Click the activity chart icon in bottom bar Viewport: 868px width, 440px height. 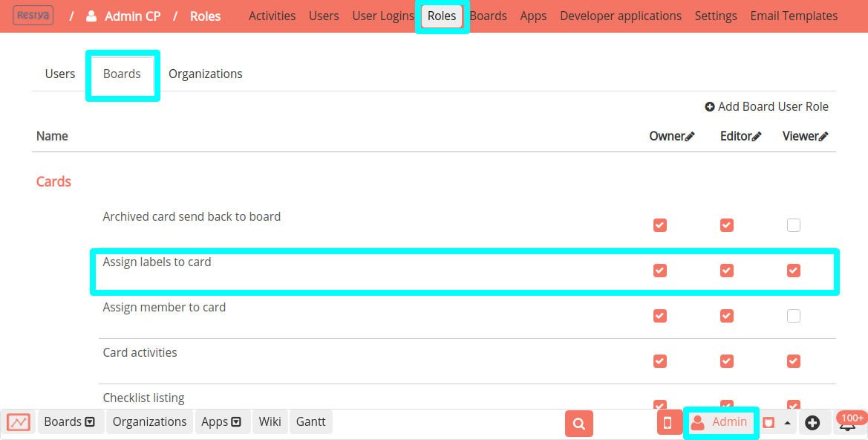[17, 421]
